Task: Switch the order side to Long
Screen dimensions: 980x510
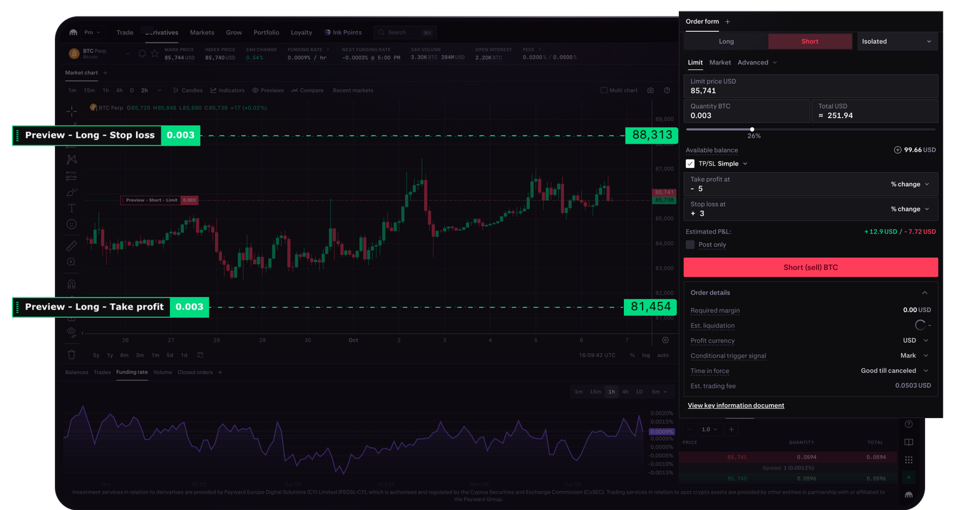Action: 726,41
